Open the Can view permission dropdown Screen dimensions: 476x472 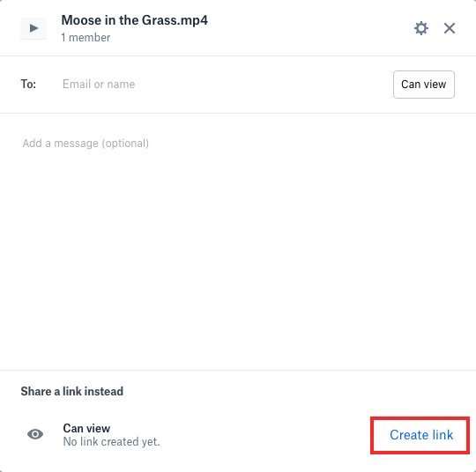pos(424,85)
